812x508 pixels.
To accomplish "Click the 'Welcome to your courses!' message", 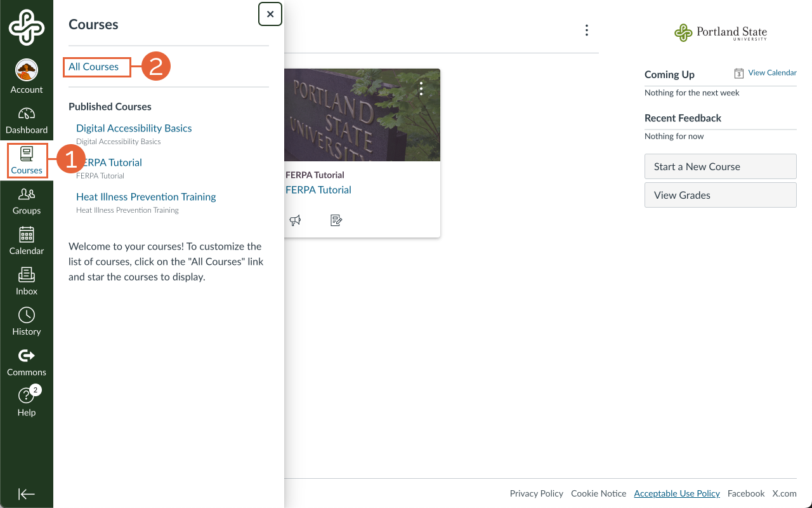I will (x=166, y=262).
